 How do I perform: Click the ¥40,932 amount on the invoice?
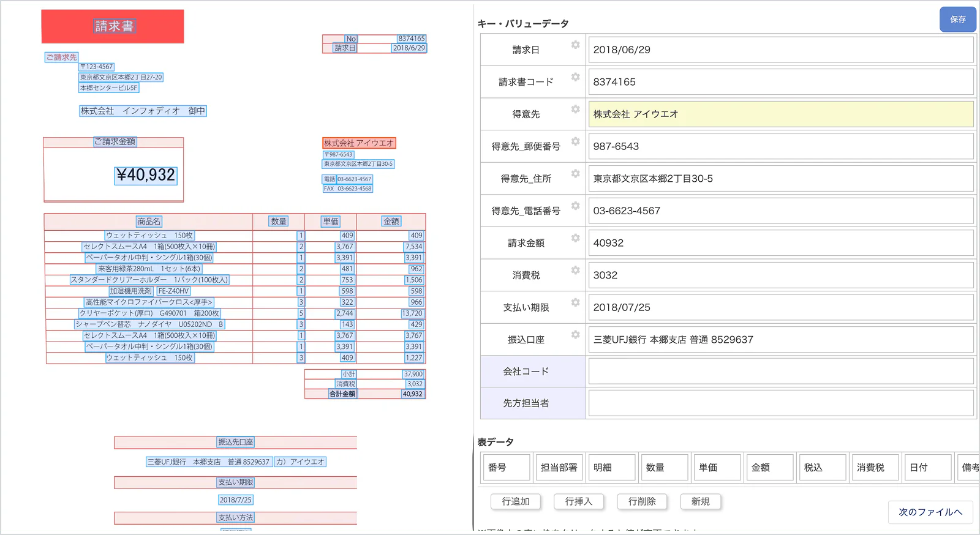146,175
